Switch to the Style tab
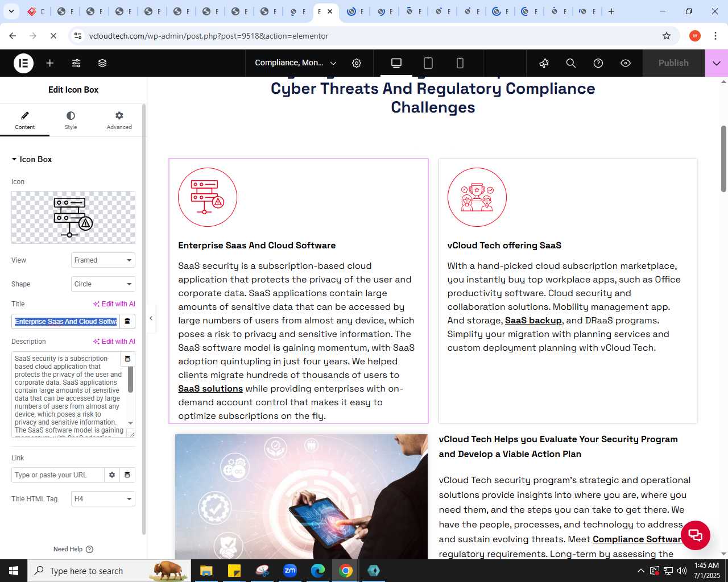Image resolution: width=728 pixels, height=582 pixels. click(71, 120)
